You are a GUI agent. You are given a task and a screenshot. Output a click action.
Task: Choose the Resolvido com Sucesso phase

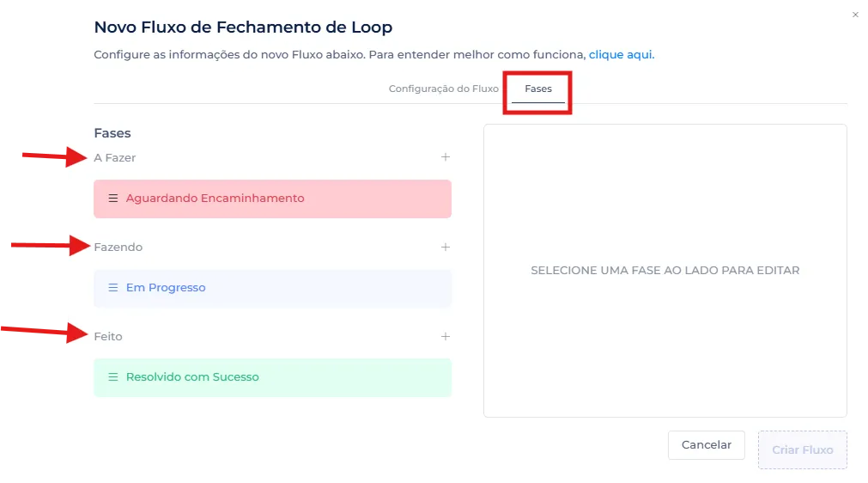[272, 377]
